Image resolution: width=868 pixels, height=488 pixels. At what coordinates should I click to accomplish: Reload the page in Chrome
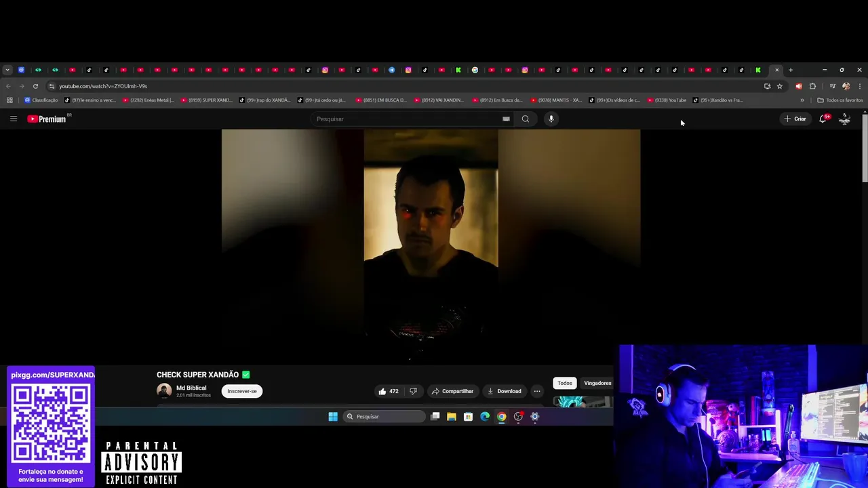[35, 86]
